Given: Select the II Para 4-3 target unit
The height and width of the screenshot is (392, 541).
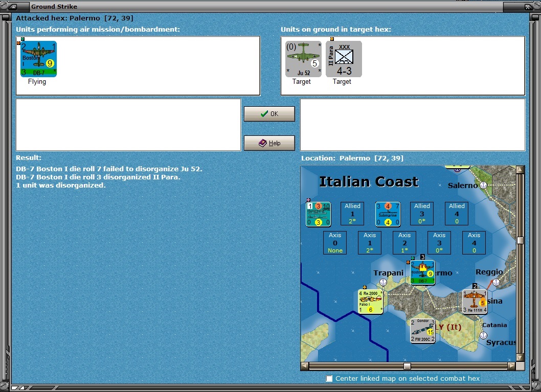Looking at the screenshot, I should [344, 59].
